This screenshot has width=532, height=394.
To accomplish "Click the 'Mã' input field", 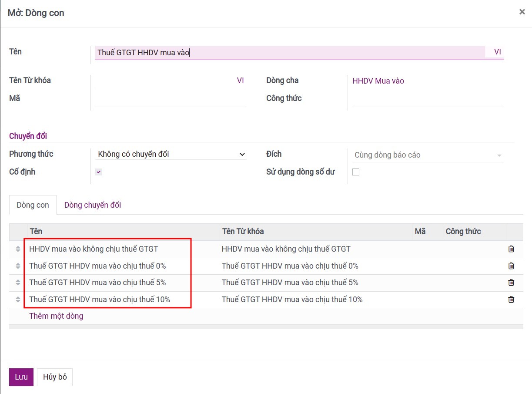I will click(171, 99).
